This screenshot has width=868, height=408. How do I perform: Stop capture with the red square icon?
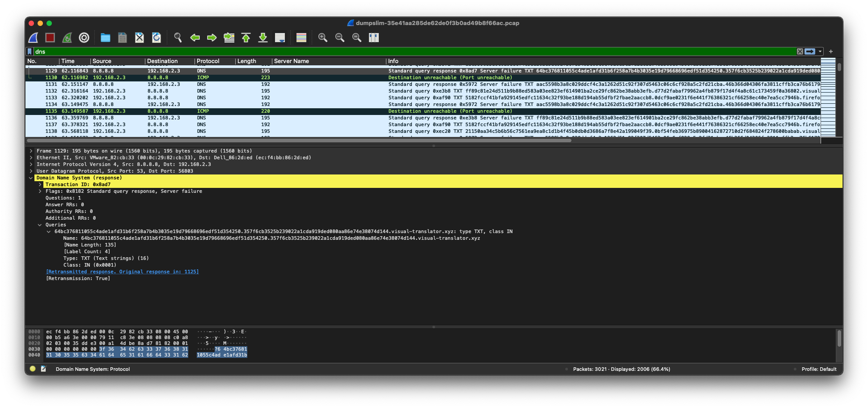pyautogui.click(x=50, y=38)
